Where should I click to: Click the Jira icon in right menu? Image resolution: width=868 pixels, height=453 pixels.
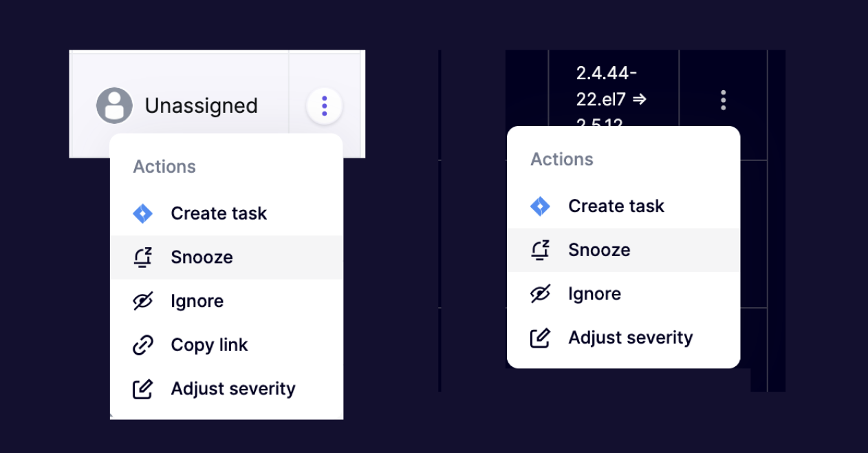(540, 206)
